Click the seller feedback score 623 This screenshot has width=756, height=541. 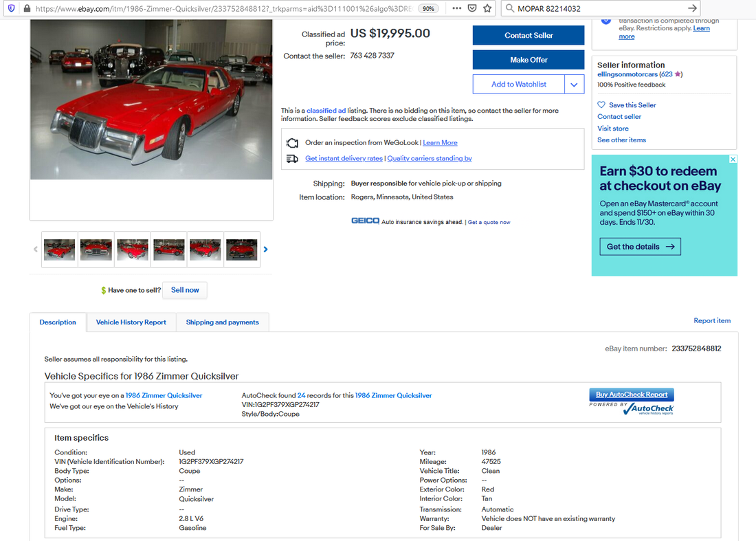pyautogui.click(x=667, y=74)
